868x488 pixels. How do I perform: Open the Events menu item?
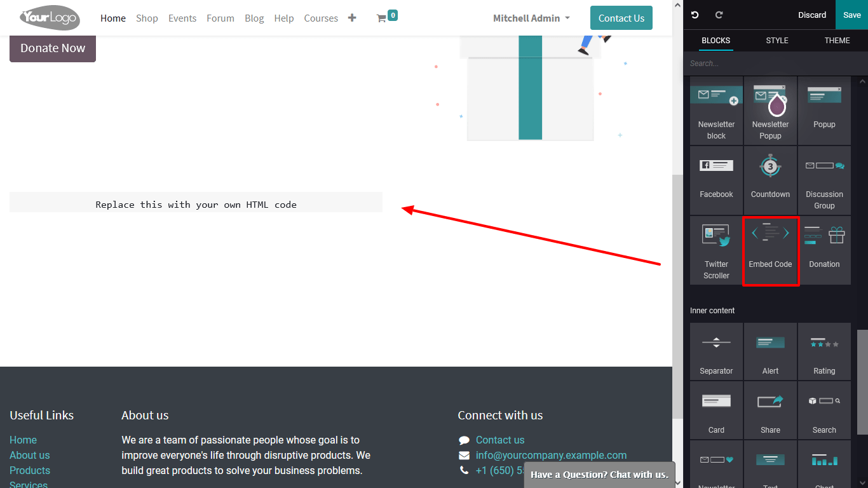182,18
